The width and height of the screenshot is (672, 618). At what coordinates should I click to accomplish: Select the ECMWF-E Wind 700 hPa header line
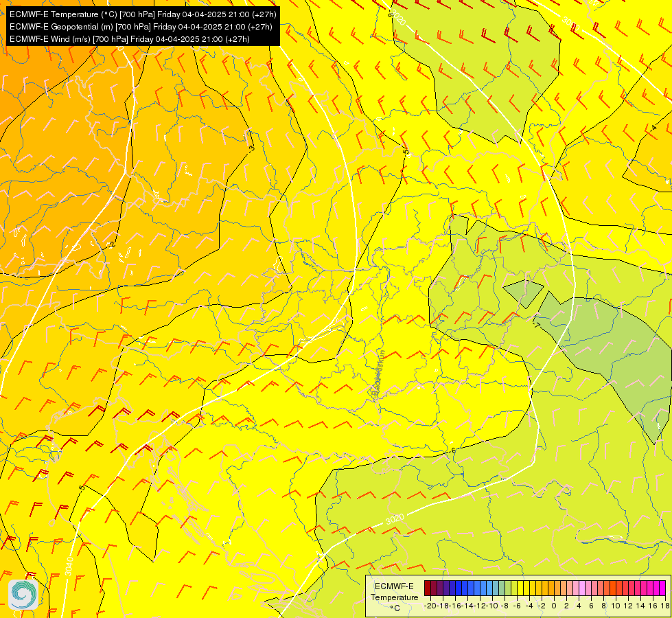point(130,39)
